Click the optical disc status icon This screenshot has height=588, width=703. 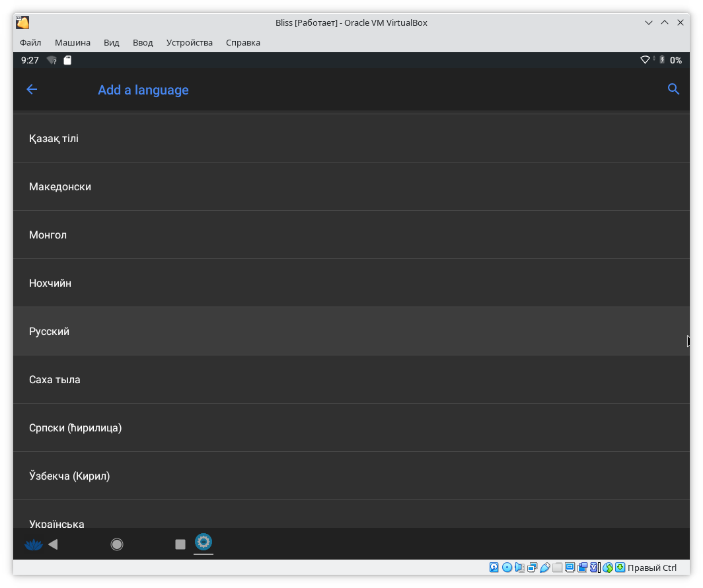[507, 568]
